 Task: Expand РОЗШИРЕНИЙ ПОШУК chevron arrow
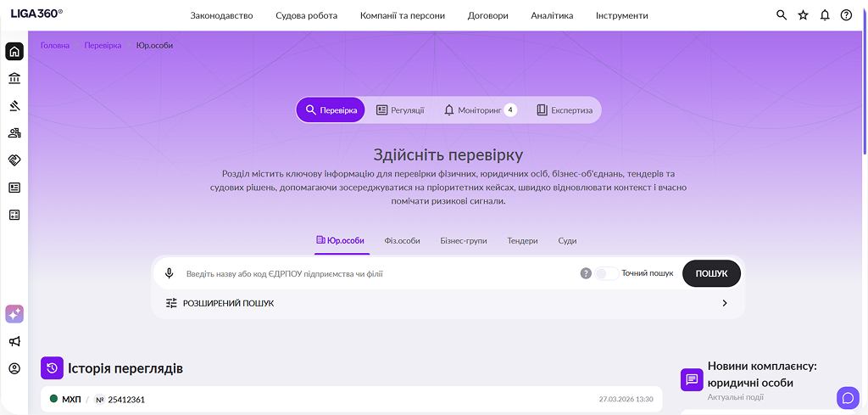(x=725, y=303)
